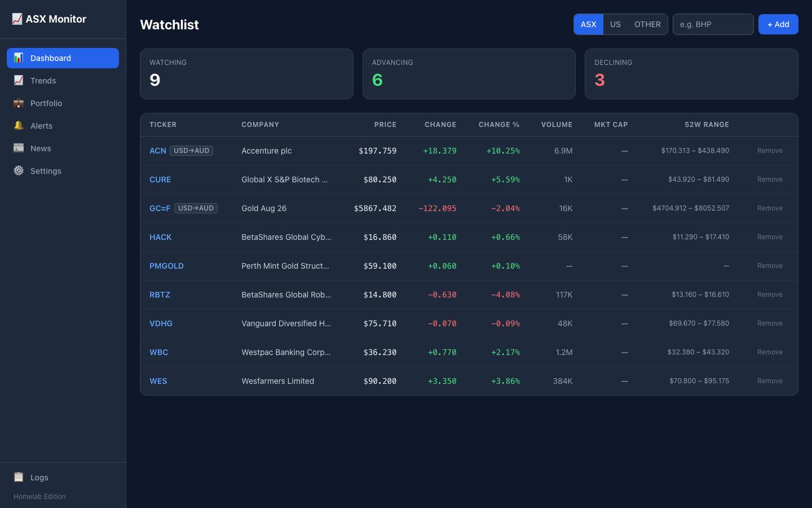Click the DECLINING summary card

691,74
